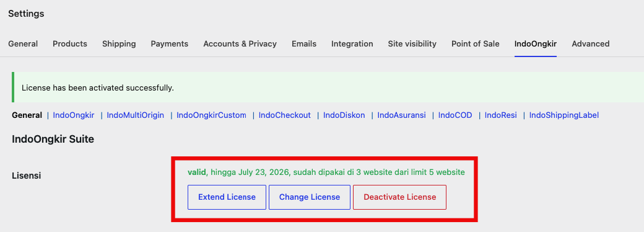Open the IndoResi section
The image size is (644, 232).
coord(501,115)
